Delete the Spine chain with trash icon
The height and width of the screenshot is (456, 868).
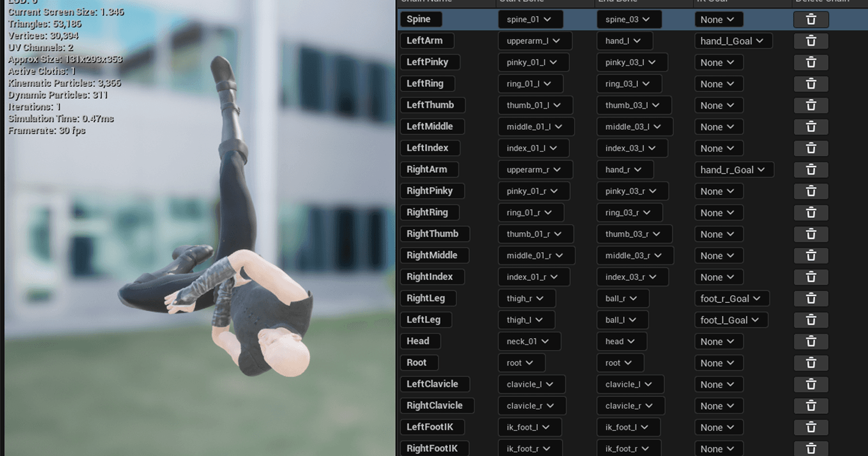811,20
